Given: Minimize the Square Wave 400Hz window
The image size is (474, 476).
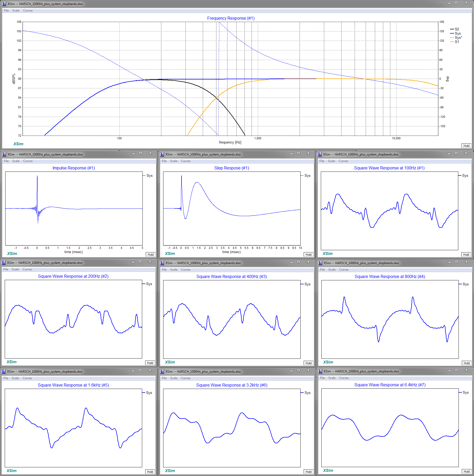Looking at the screenshot, I should 291,262.
